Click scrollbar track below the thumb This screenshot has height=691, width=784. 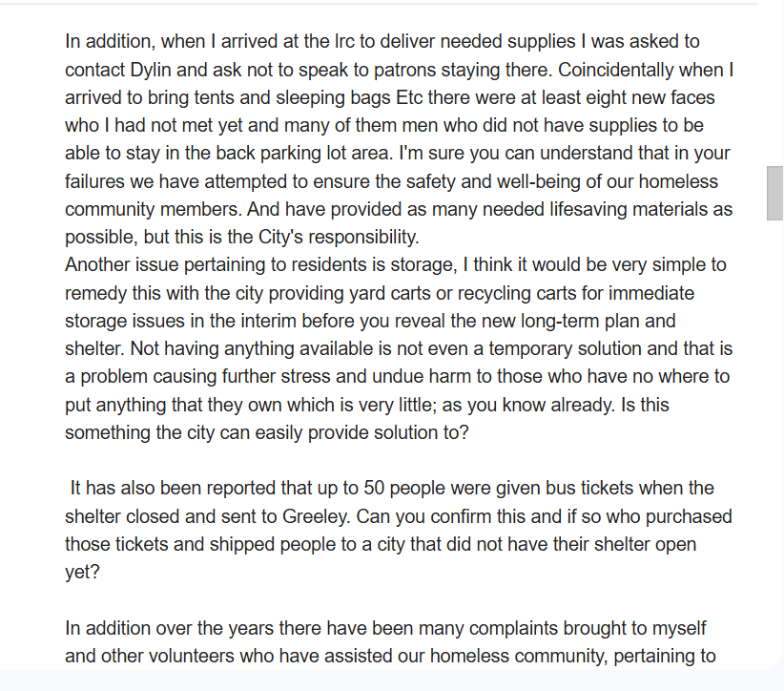[774, 429]
